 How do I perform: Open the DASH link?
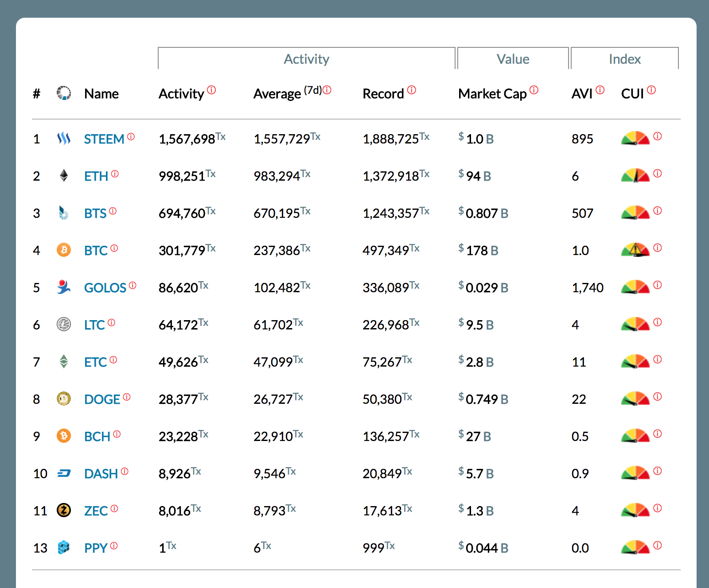coord(101,474)
